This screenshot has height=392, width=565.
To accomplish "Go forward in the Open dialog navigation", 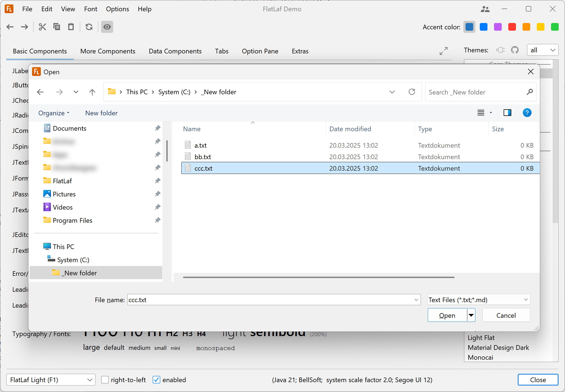I will [x=59, y=92].
